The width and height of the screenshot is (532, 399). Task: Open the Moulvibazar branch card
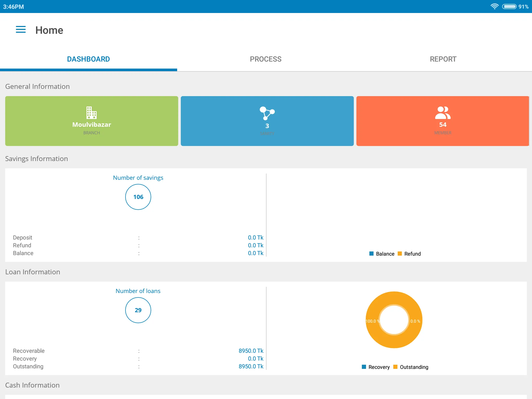click(92, 121)
